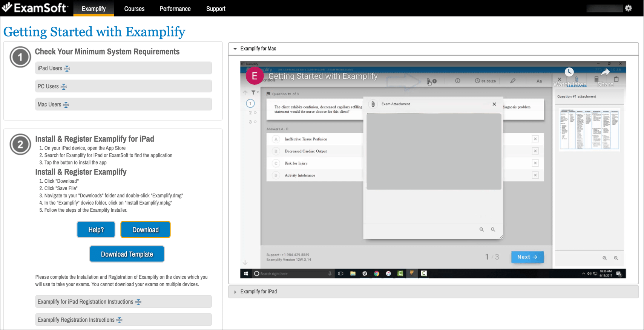The width and height of the screenshot is (644, 330).
Task: Click the Share arrow icon
Action: [606, 72]
